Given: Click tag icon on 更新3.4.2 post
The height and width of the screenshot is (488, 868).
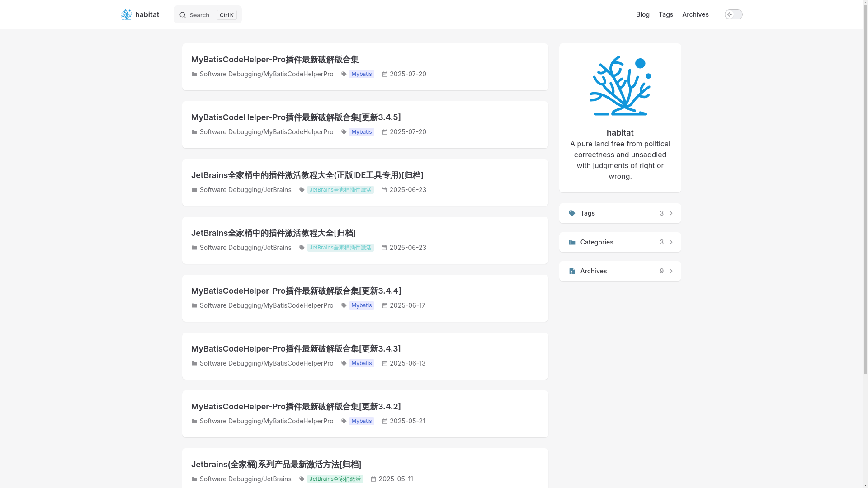Looking at the screenshot, I should pos(344,421).
